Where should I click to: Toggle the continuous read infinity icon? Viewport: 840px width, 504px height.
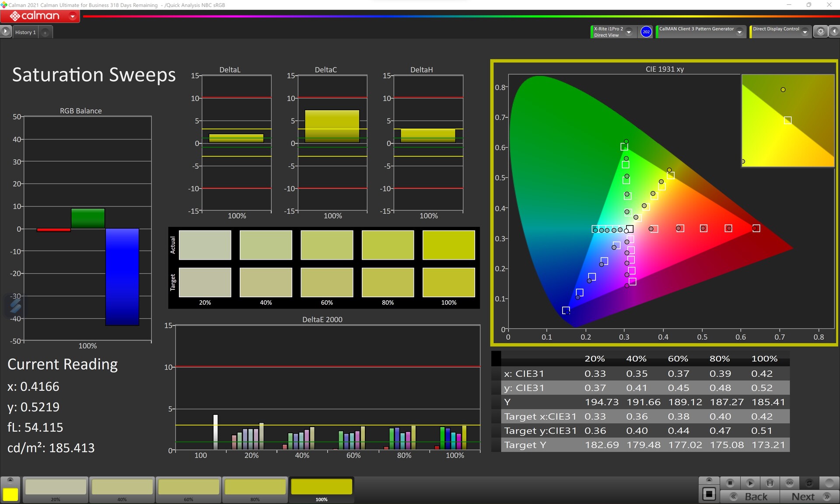[789, 483]
